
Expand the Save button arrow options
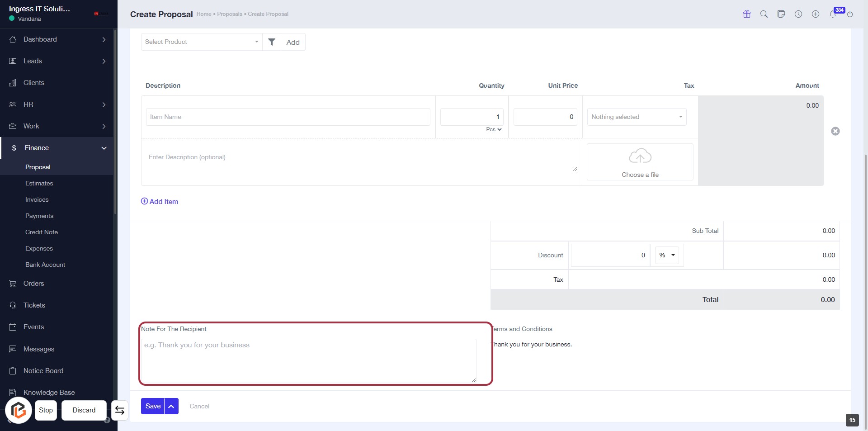(x=171, y=406)
